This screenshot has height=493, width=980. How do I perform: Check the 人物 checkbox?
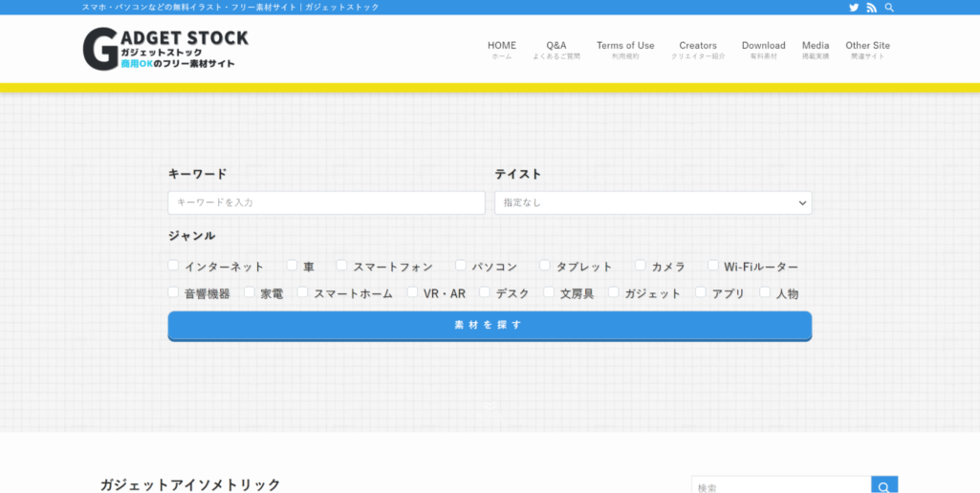(765, 292)
